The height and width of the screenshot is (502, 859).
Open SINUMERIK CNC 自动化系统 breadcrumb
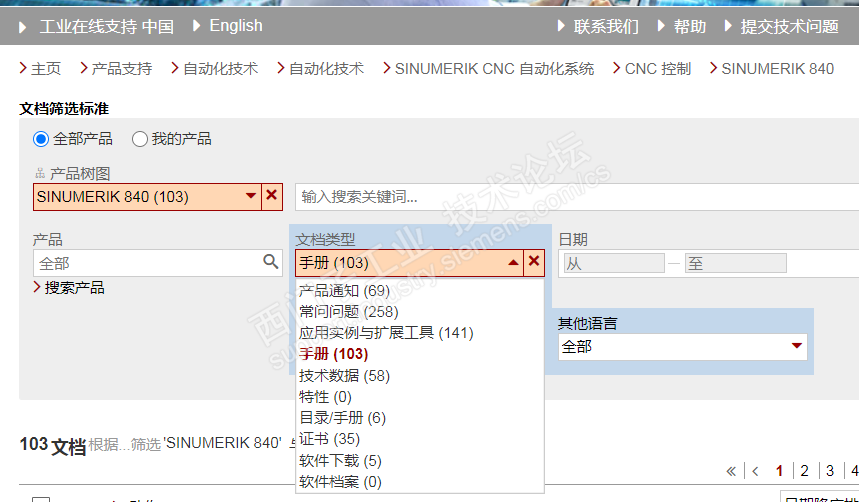point(494,69)
